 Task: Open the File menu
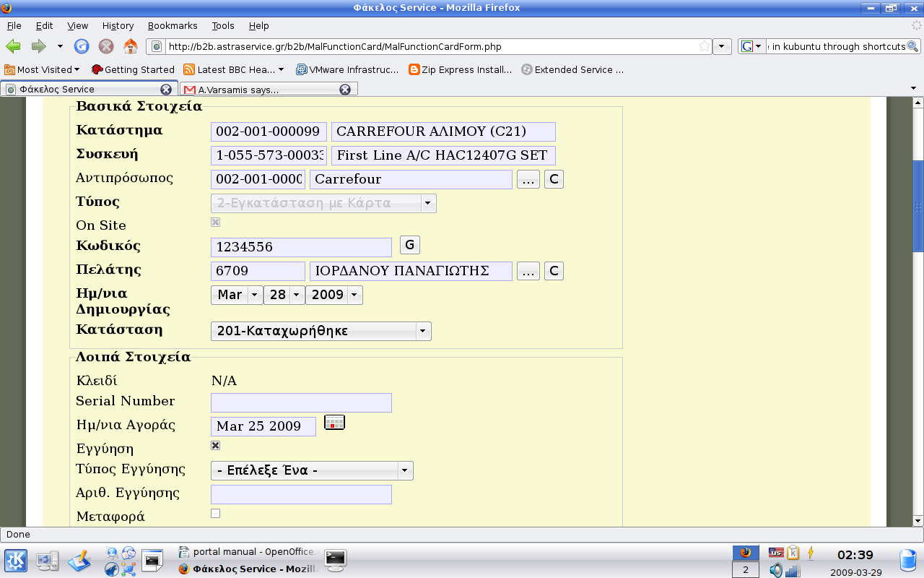click(x=14, y=25)
